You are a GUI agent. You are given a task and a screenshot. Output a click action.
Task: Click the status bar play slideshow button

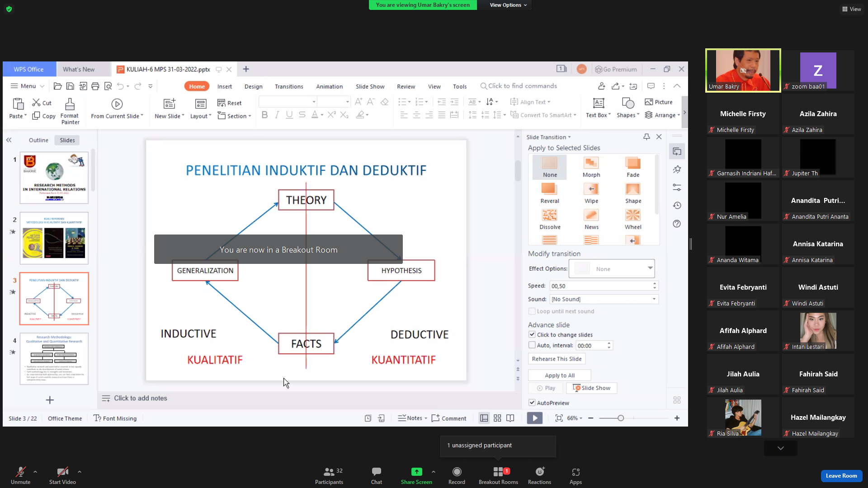pyautogui.click(x=534, y=418)
